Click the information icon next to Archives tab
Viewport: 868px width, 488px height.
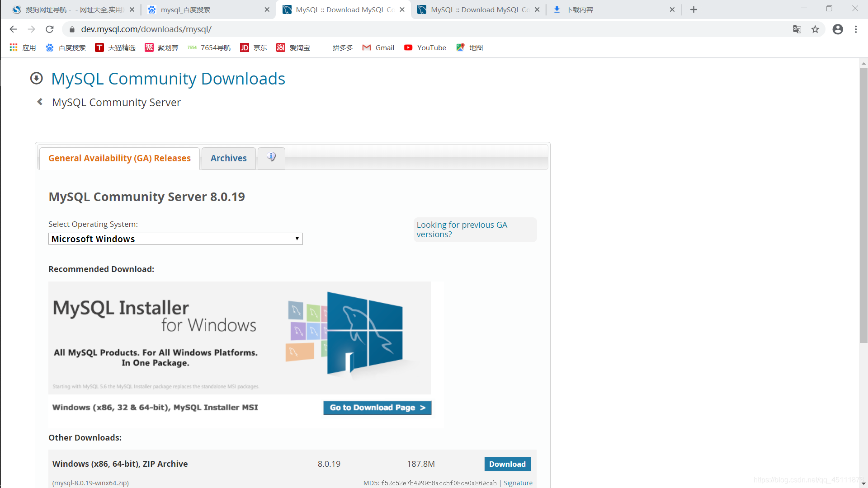point(271,157)
